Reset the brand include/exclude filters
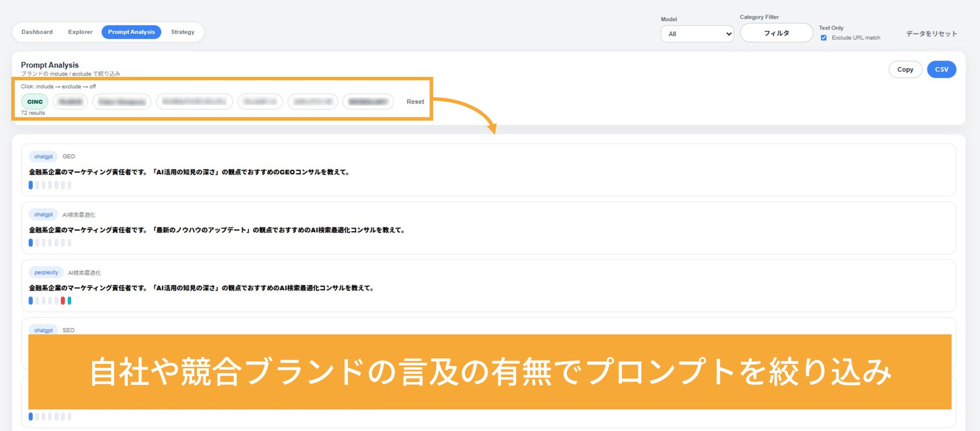The image size is (980, 431). click(x=415, y=101)
